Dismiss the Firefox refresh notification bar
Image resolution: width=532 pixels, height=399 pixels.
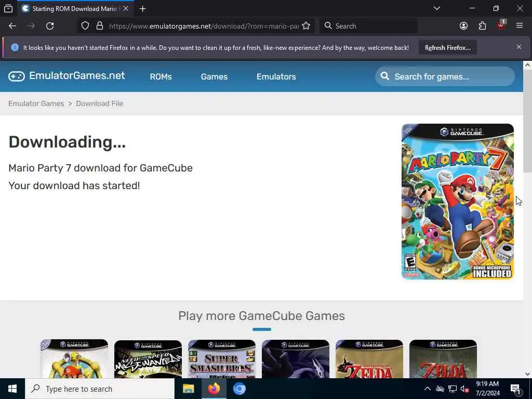point(519,47)
